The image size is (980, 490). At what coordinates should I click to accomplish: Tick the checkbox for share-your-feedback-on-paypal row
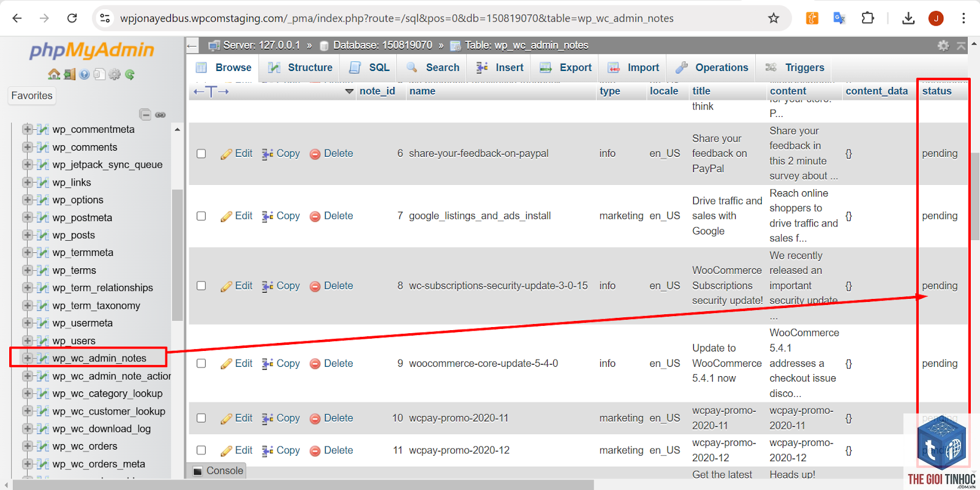click(x=201, y=154)
